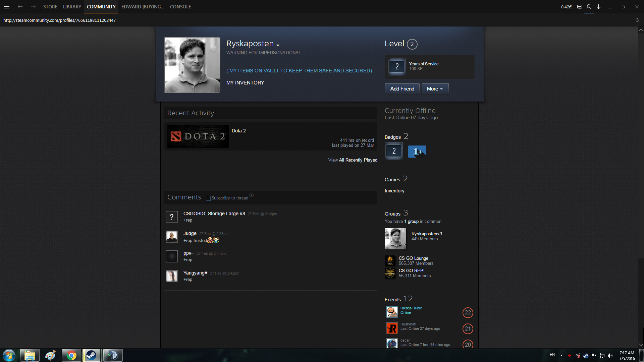This screenshot has height=362, width=644.
Task: Open downloads arrow icon
Action: pyautogui.click(x=598, y=7)
